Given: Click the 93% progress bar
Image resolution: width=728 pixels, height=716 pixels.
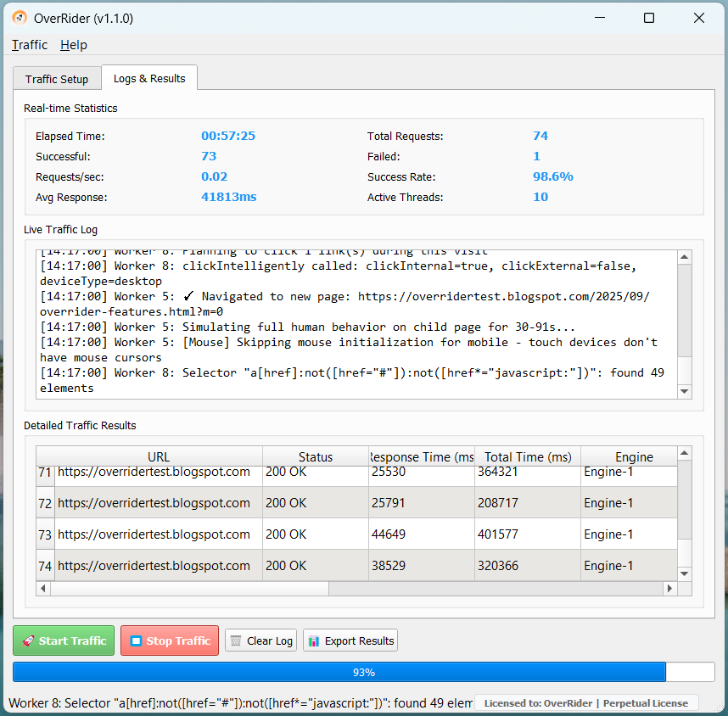Looking at the screenshot, I should click(x=364, y=672).
